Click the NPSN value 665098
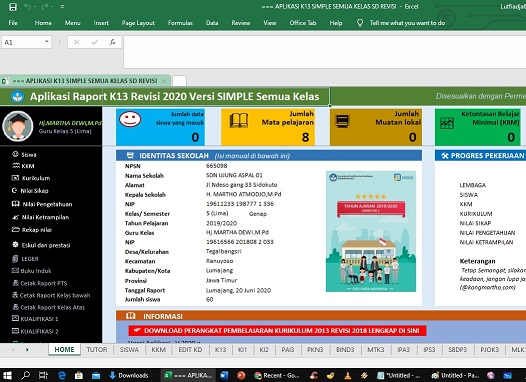The height and width of the screenshot is (382, 526). (217, 166)
